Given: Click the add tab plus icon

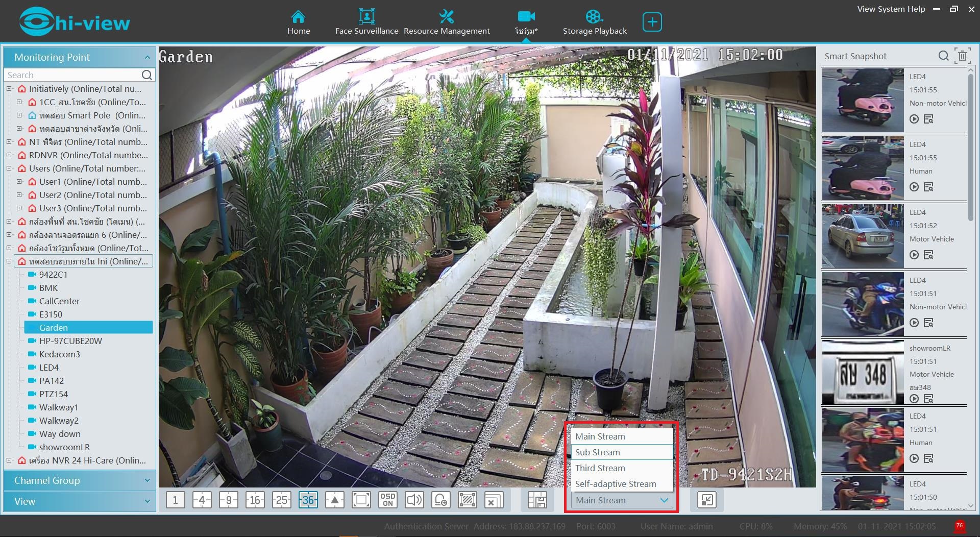Looking at the screenshot, I should pyautogui.click(x=652, y=22).
